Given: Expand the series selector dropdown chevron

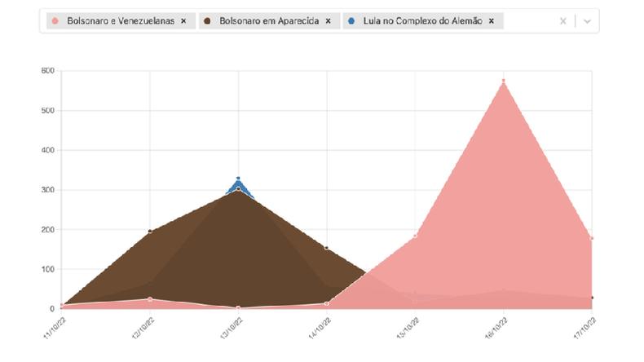Looking at the screenshot, I should point(586,21).
